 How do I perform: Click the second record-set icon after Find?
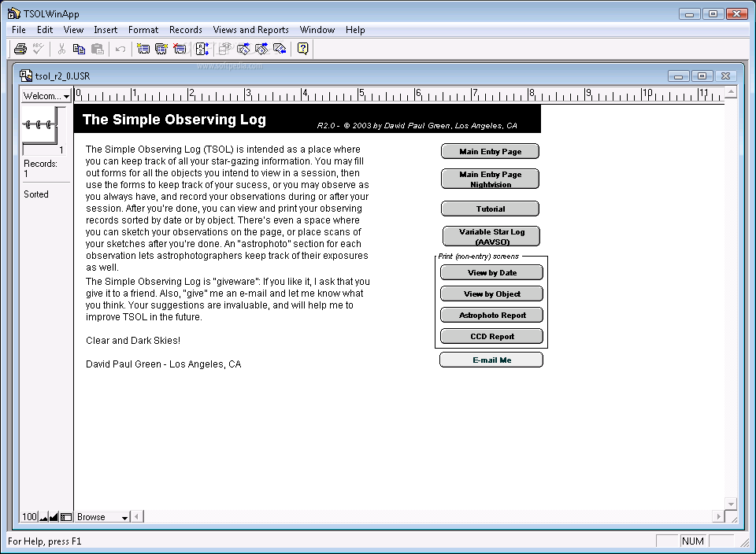pyautogui.click(x=261, y=49)
